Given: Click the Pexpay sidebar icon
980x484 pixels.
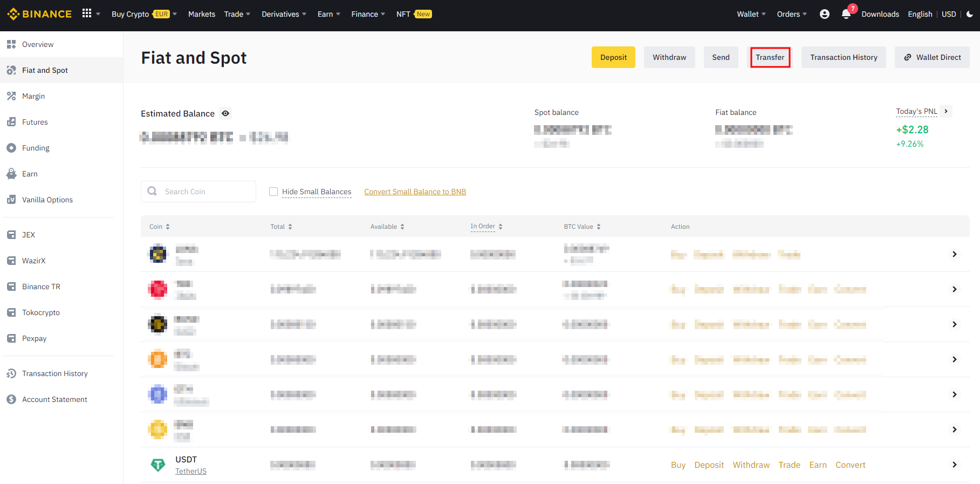Looking at the screenshot, I should coord(11,338).
